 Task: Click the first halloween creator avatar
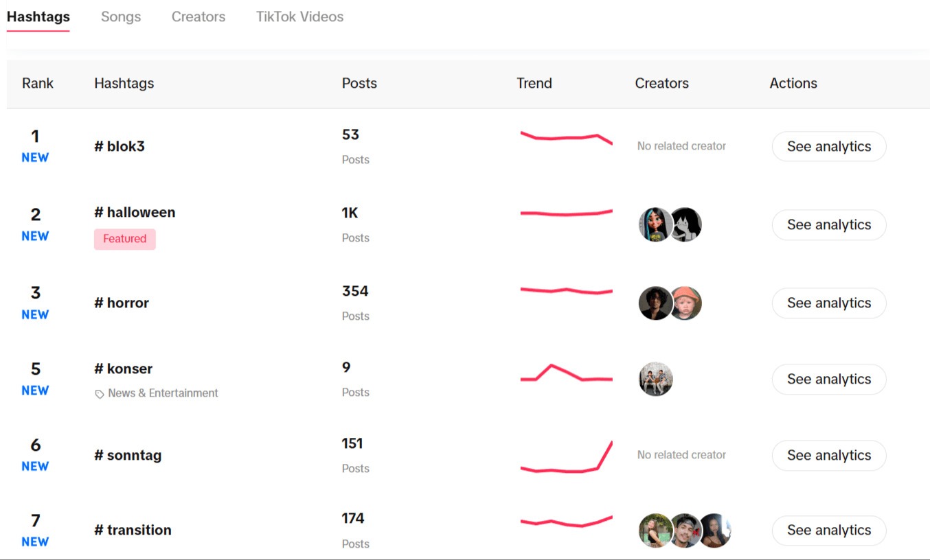(x=655, y=224)
